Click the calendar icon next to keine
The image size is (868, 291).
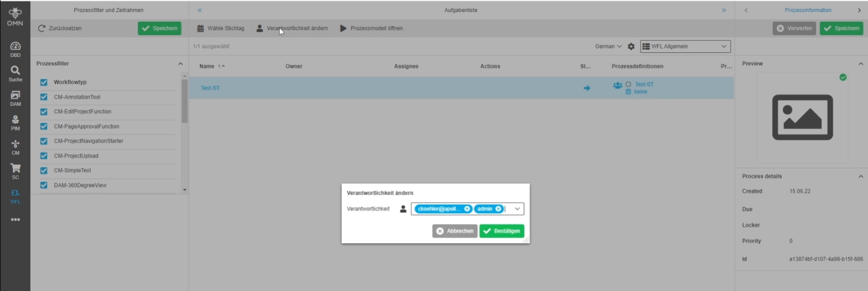(628, 92)
